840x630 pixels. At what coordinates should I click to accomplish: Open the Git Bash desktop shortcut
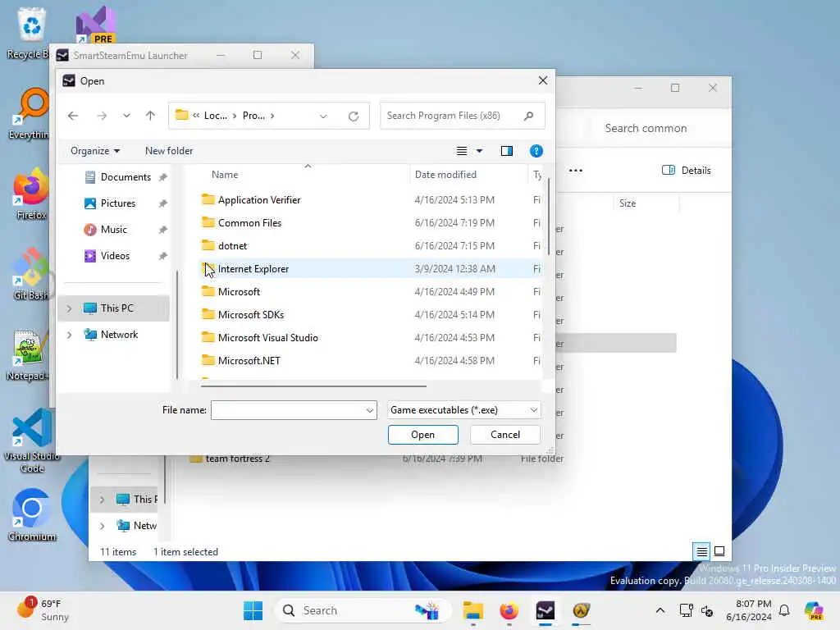point(31,274)
